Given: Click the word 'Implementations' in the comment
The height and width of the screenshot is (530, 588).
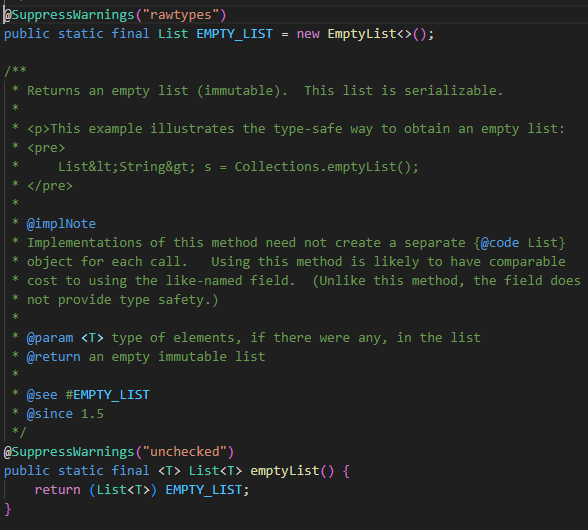Looking at the screenshot, I should [84, 243].
